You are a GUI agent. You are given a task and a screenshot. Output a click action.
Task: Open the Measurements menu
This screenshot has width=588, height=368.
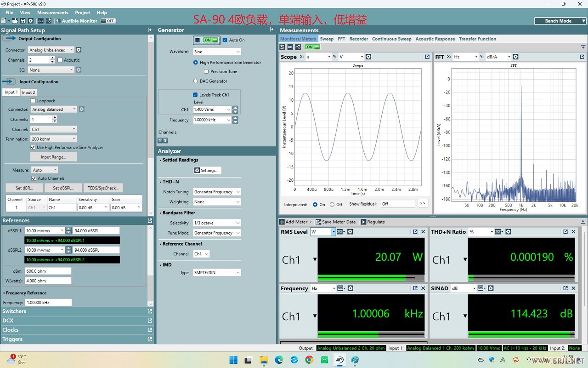click(x=52, y=12)
